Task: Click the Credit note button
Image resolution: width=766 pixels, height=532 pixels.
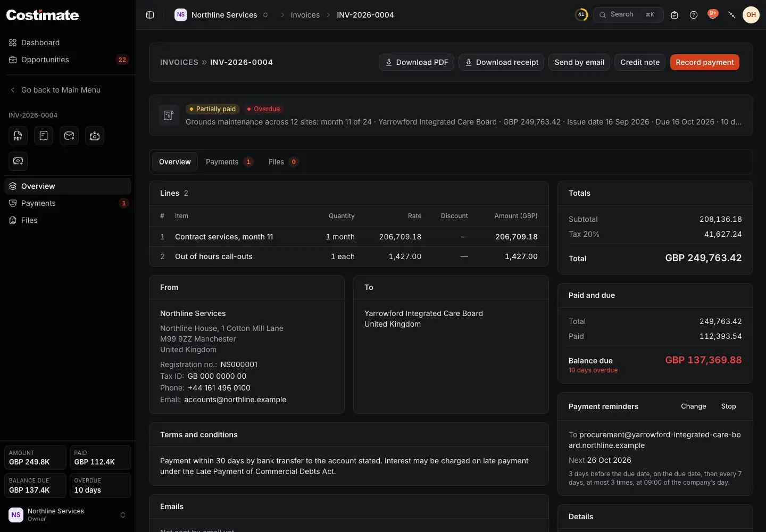Action: (x=640, y=62)
